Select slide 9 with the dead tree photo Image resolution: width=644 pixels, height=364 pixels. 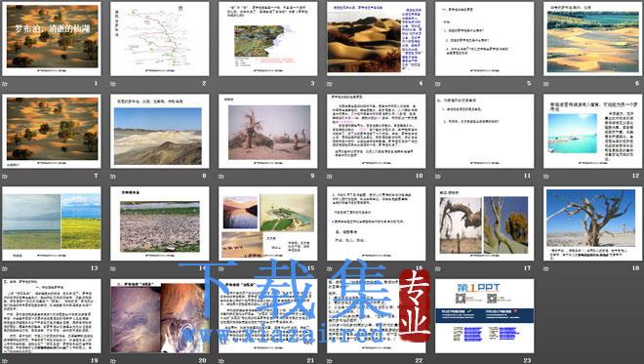268,131
